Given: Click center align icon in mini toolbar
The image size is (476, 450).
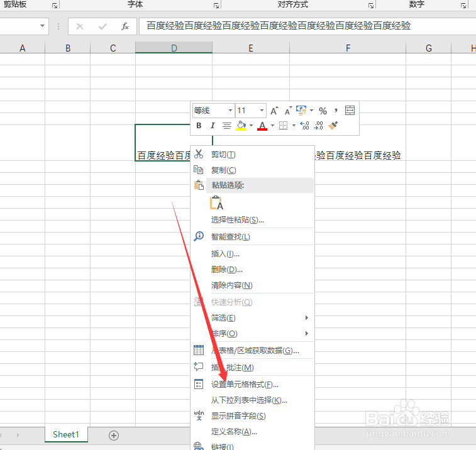Looking at the screenshot, I should tap(226, 125).
